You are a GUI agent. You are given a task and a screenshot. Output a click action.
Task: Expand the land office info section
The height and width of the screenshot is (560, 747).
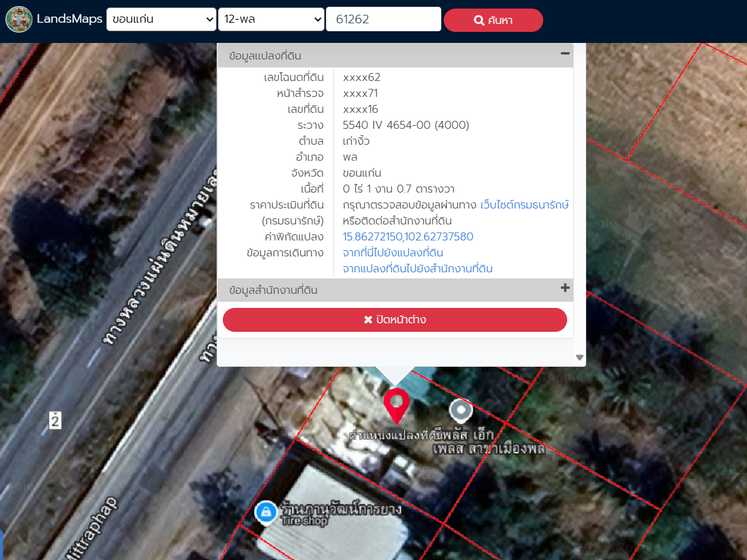(565, 288)
